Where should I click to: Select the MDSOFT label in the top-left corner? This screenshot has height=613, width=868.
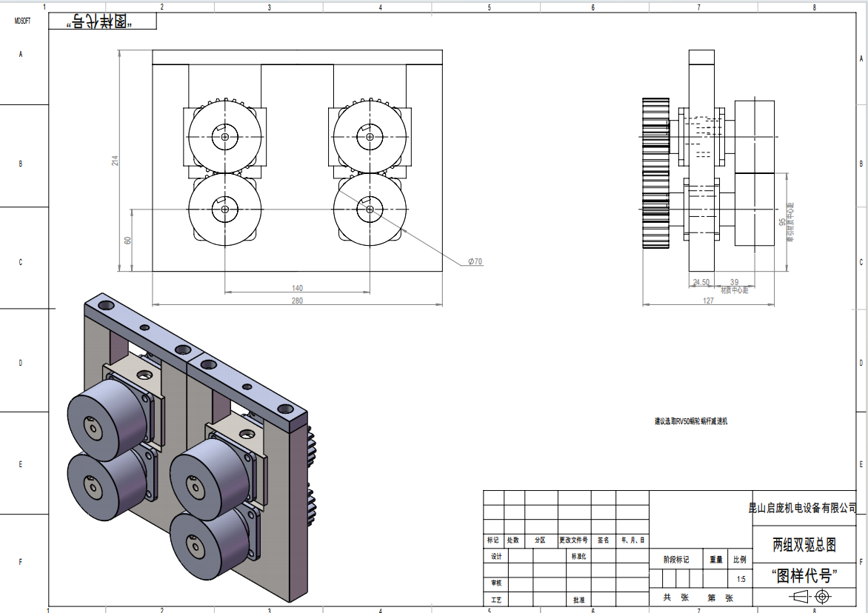(23, 21)
